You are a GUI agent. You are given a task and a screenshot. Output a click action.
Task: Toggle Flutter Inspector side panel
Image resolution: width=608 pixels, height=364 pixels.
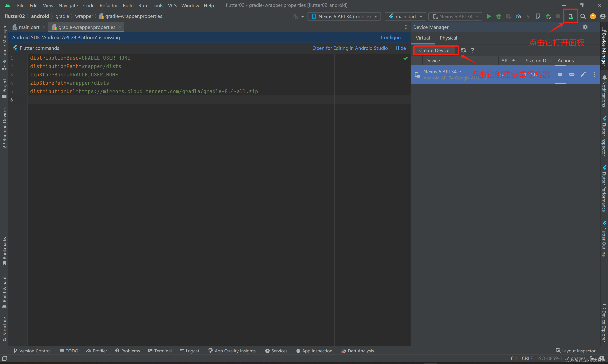point(604,136)
